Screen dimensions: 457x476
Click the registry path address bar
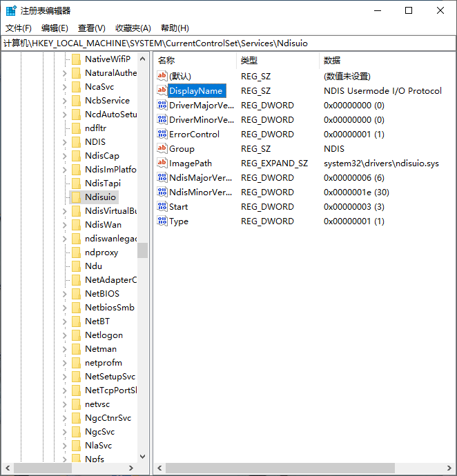(228, 43)
